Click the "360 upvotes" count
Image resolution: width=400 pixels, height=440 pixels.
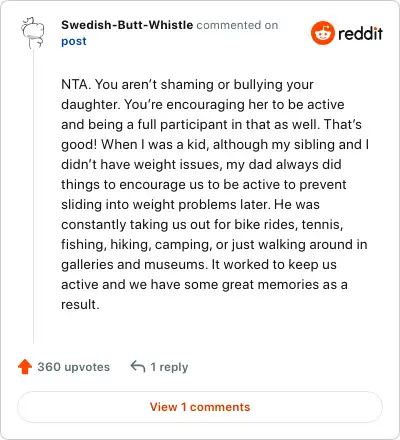(x=73, y=367)
